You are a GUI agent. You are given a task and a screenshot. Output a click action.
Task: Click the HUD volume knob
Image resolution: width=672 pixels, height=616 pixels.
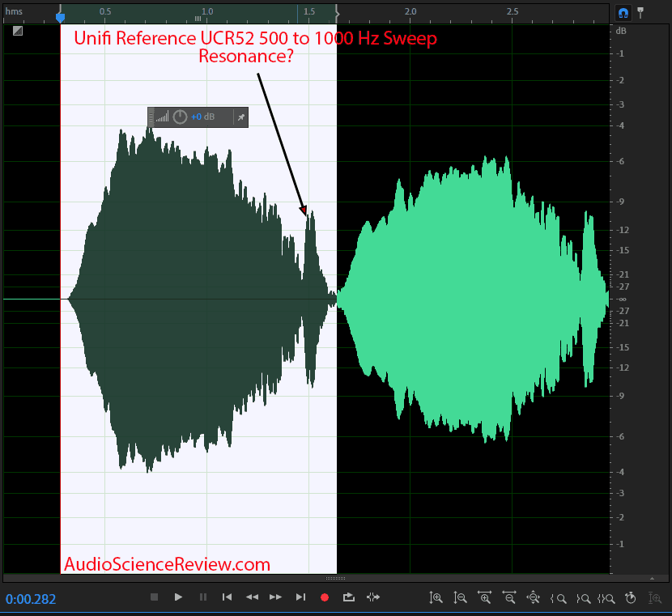click(x=180, y=117)
